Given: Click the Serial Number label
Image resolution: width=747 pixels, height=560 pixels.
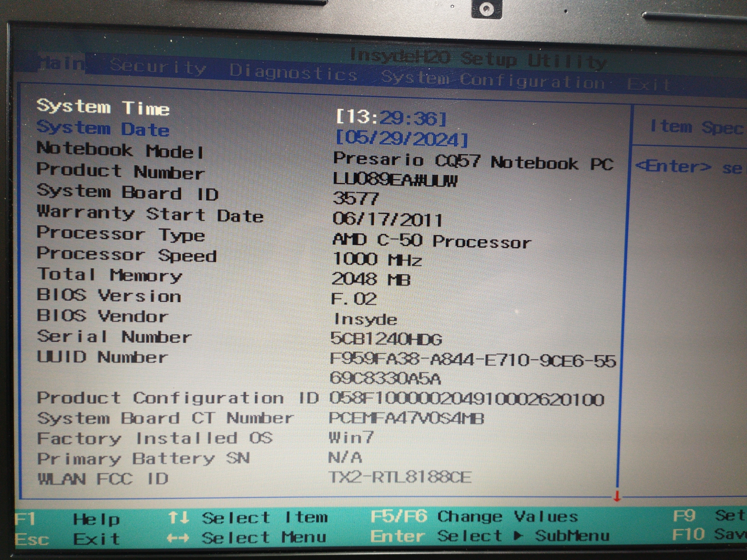Looking at the screenshot, I should point(114,336).
